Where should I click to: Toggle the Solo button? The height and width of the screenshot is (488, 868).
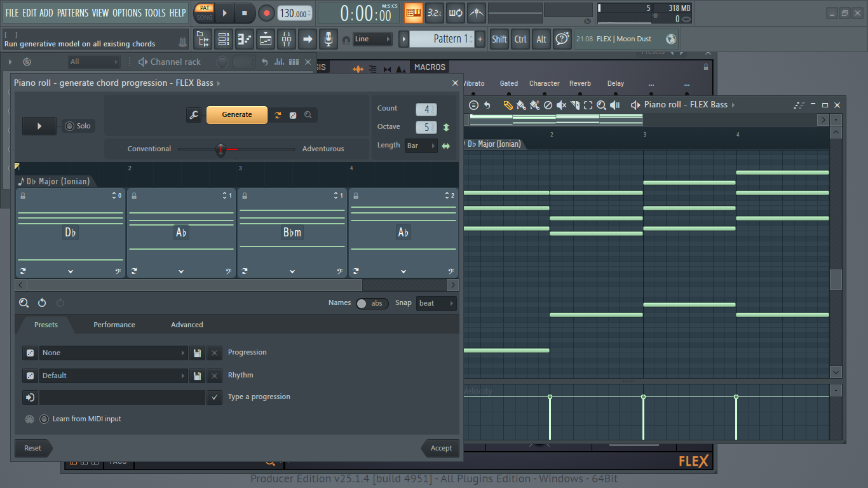[x=78, y=126]
